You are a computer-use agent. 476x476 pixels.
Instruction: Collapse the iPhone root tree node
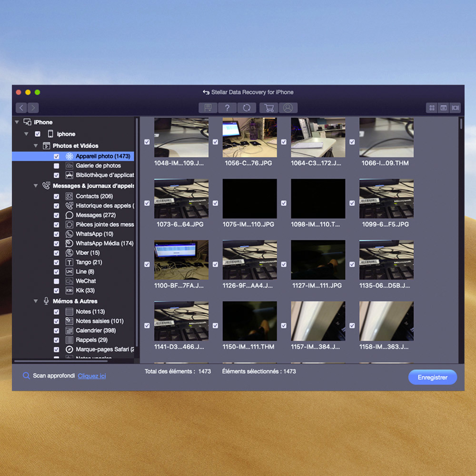pyautogui.click(x=17, y=122)
